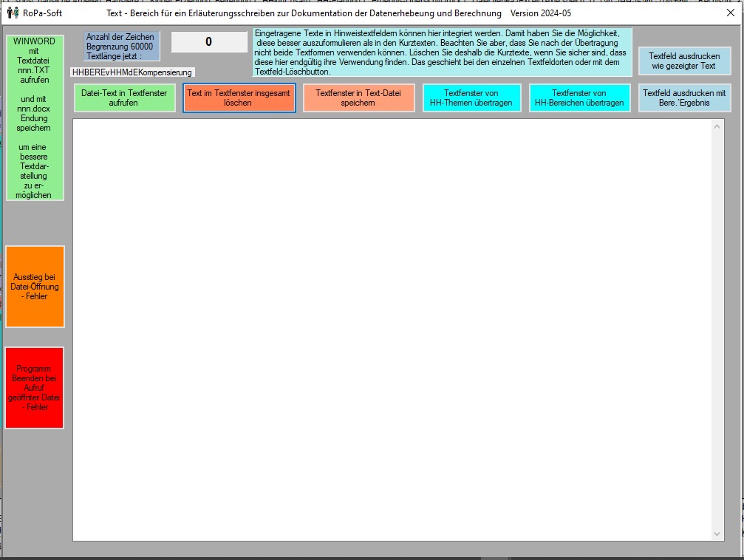Click the scrollbar down arrow of text area
Viewport: 744px width, 560px height.
pyautogui.click(x=717, y=534)
